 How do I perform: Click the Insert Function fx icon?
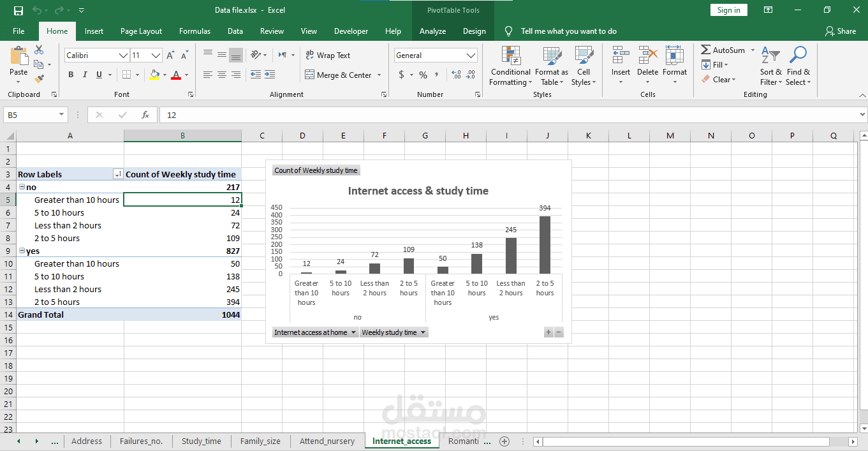(x=145, y=115)
